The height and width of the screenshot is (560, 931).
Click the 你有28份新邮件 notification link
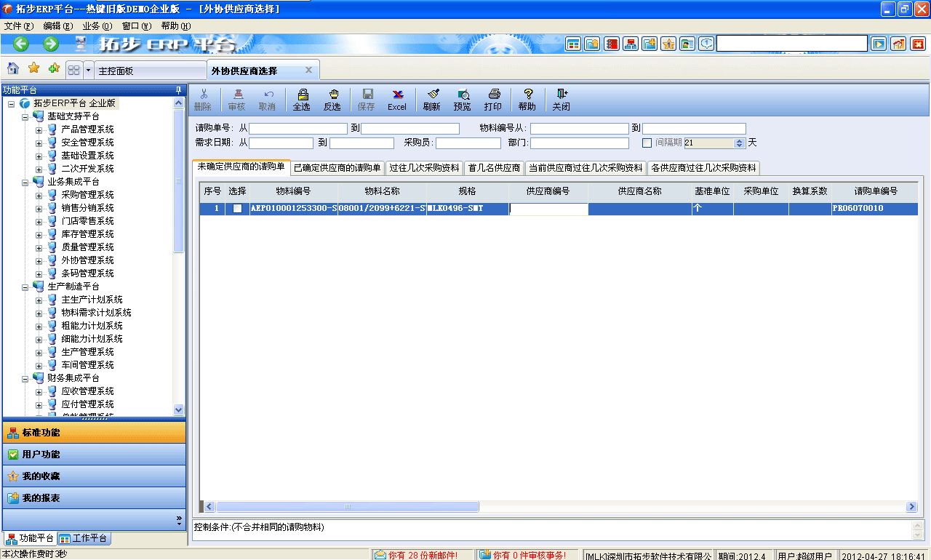point(418,553)
